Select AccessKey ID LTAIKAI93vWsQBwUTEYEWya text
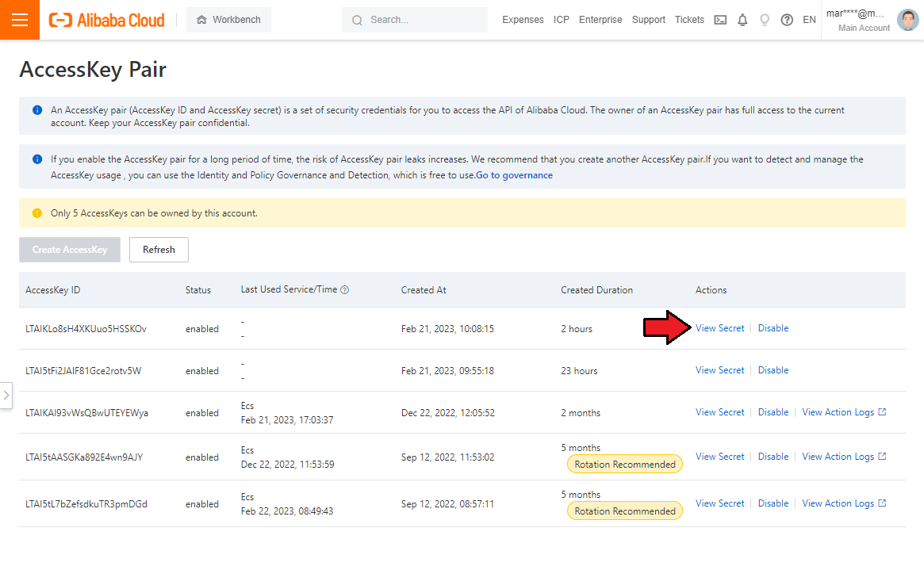The height and width of the screenshot is (570, 924). pyautogui.click(x=86, y=413)
